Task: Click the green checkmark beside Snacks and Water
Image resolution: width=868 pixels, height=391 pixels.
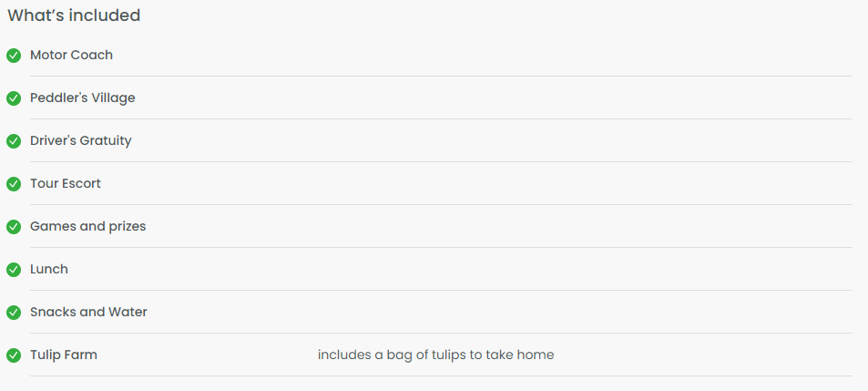Action: (x=14, y=313)
